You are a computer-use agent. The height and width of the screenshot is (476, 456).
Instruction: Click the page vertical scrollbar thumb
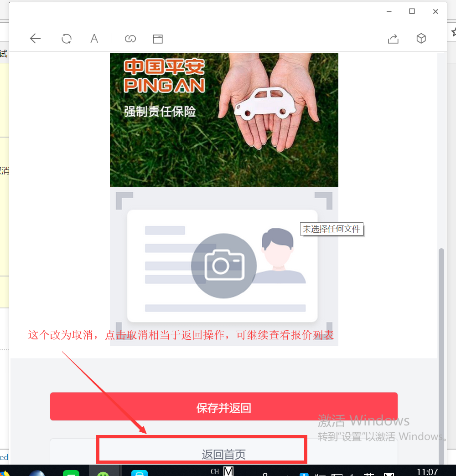tap(441, 356)
